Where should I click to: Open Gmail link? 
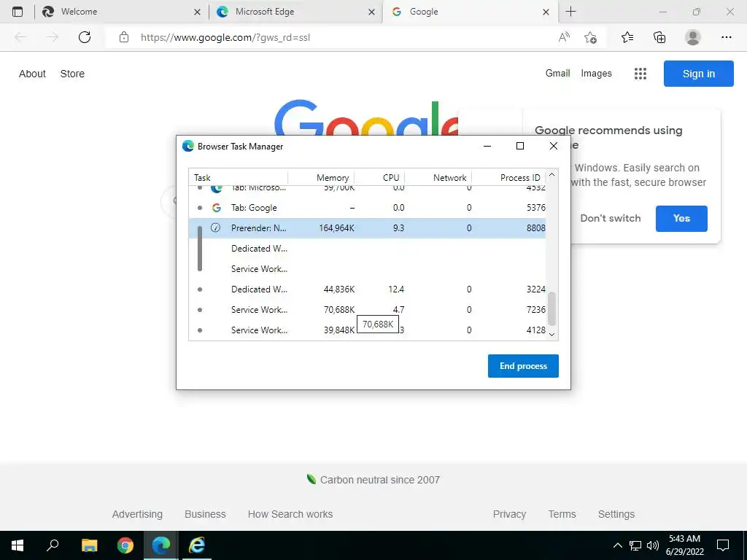[x=558, y=74]
